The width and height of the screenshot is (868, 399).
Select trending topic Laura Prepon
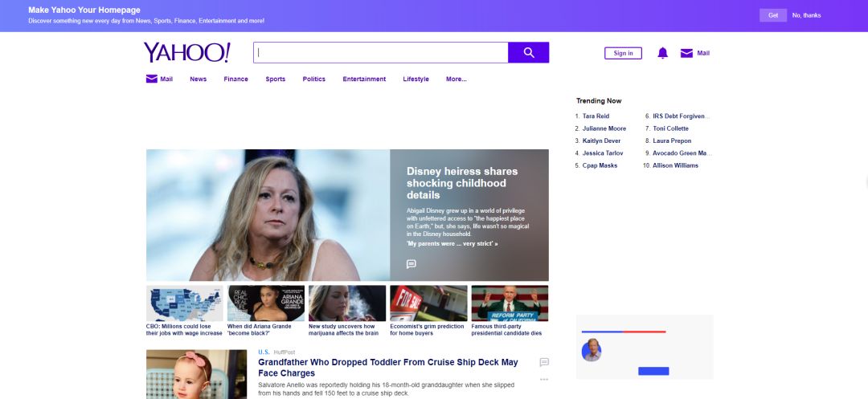[672, 141]
